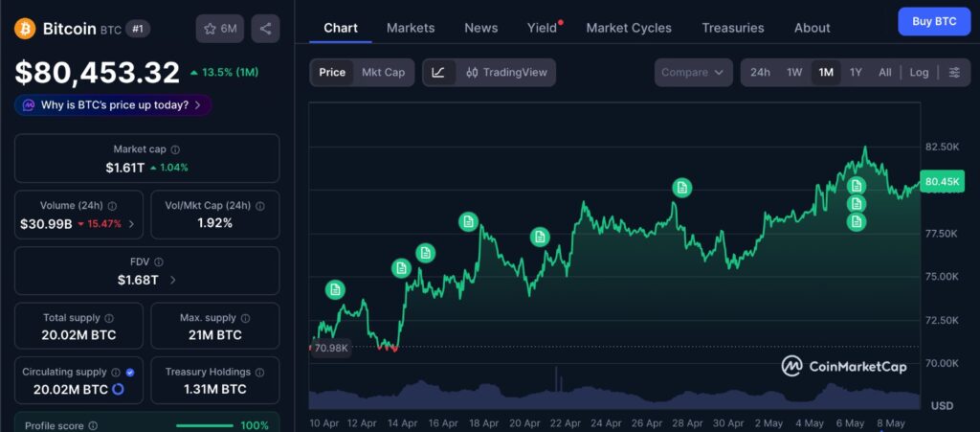Switch to line chart icon
This screenshot has height=432, width=980.
click(x=438, y=73)
